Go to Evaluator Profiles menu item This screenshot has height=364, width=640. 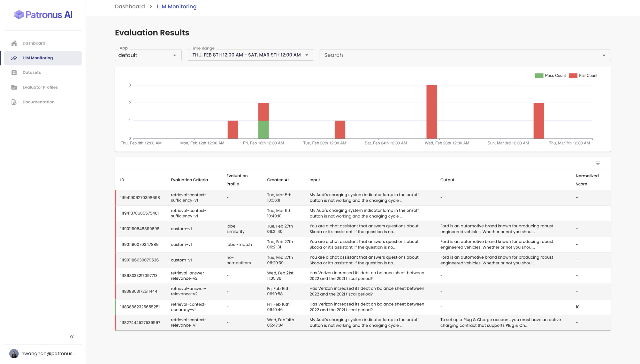pyautogui.click(x=40, y=87)
